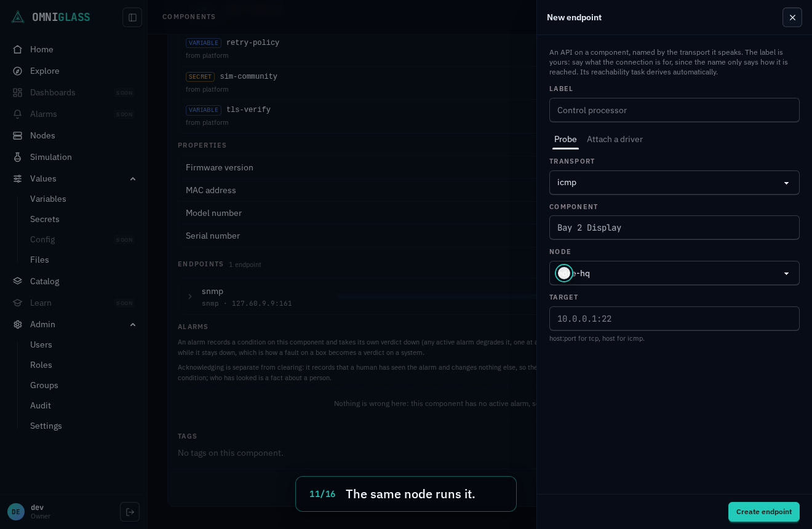Click the Serial number property
The image size is (812, 529).
click(x=357, y=236)
